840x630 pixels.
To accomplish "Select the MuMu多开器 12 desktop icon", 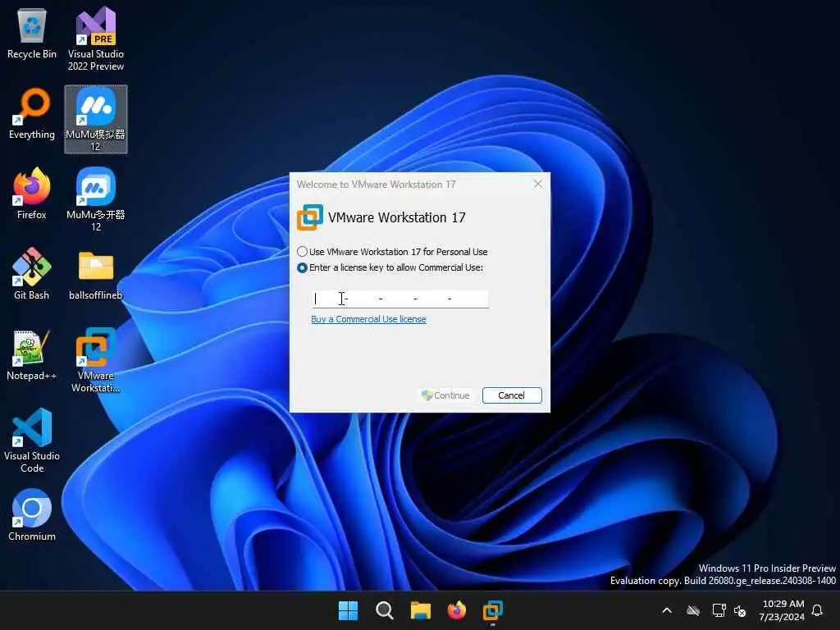I will [x=96, y=199].
